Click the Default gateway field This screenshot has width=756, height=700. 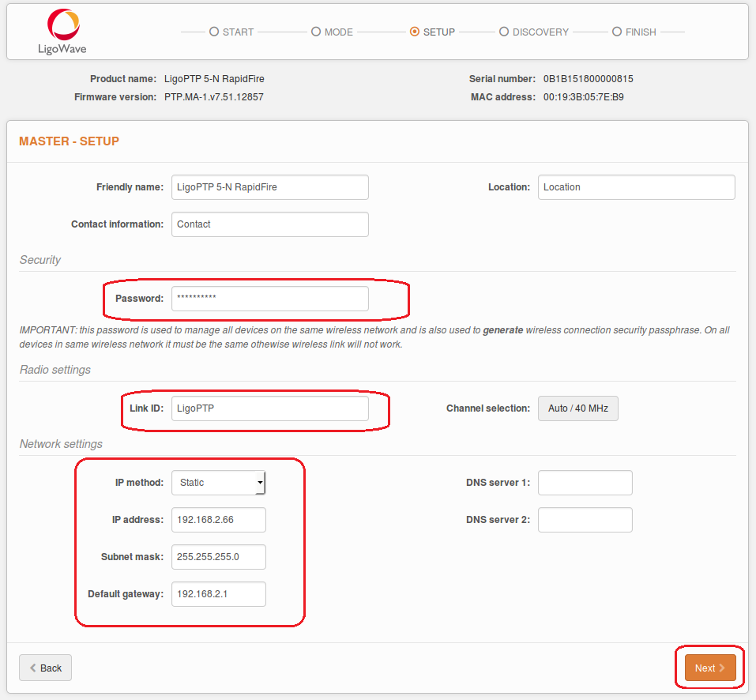(218, 594)
